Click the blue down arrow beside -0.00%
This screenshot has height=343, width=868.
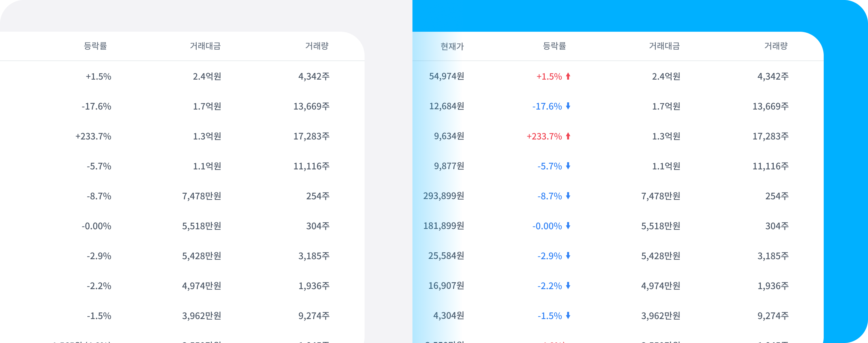(x=568, y=226)
